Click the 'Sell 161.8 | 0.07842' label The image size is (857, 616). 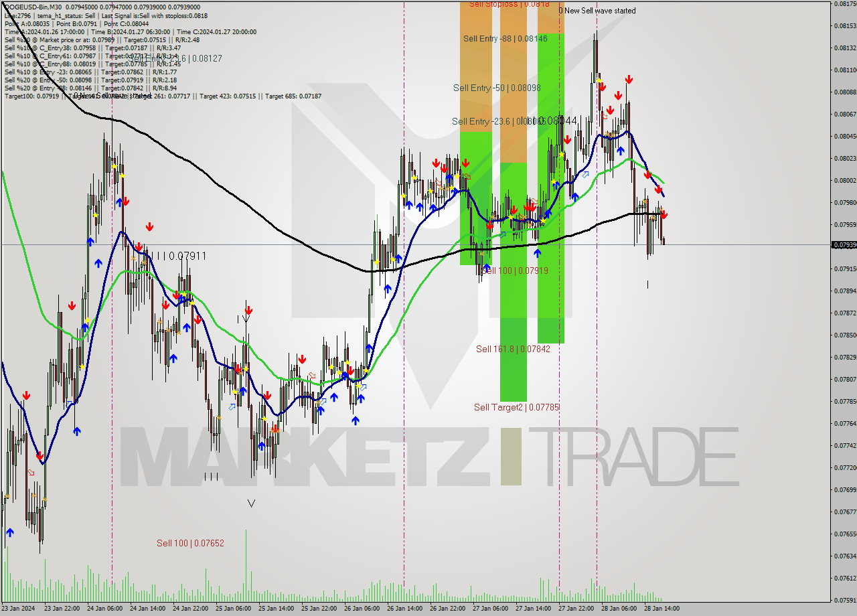tap(513, 349)
